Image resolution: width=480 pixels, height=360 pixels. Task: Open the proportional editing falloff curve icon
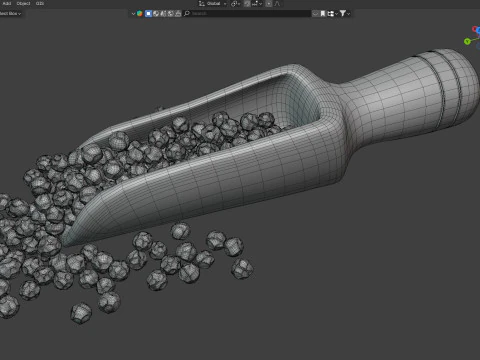point(277,4)
